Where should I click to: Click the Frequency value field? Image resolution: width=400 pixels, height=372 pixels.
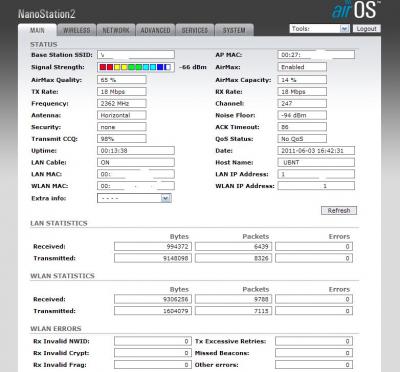coord(122,103)
